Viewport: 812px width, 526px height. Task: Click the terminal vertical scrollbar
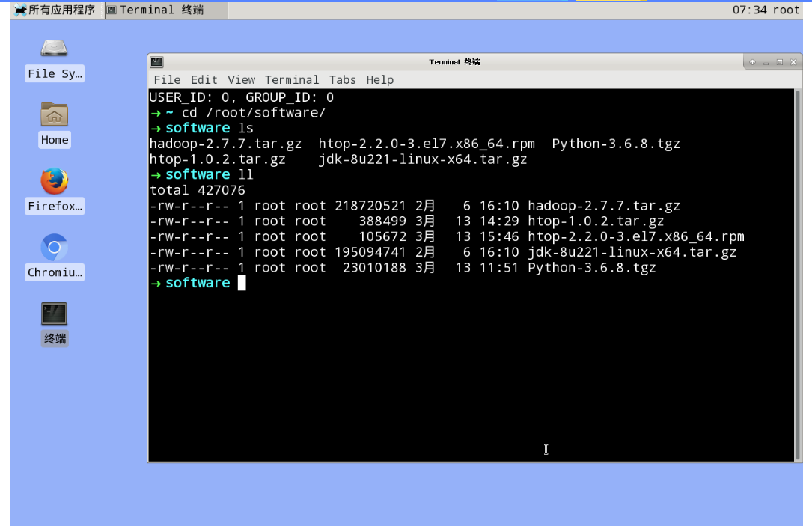(798, 275)
